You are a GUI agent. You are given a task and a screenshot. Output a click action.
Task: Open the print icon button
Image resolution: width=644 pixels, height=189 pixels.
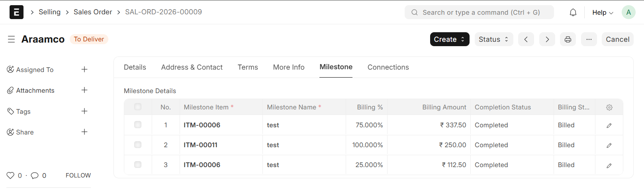[568, 39]
